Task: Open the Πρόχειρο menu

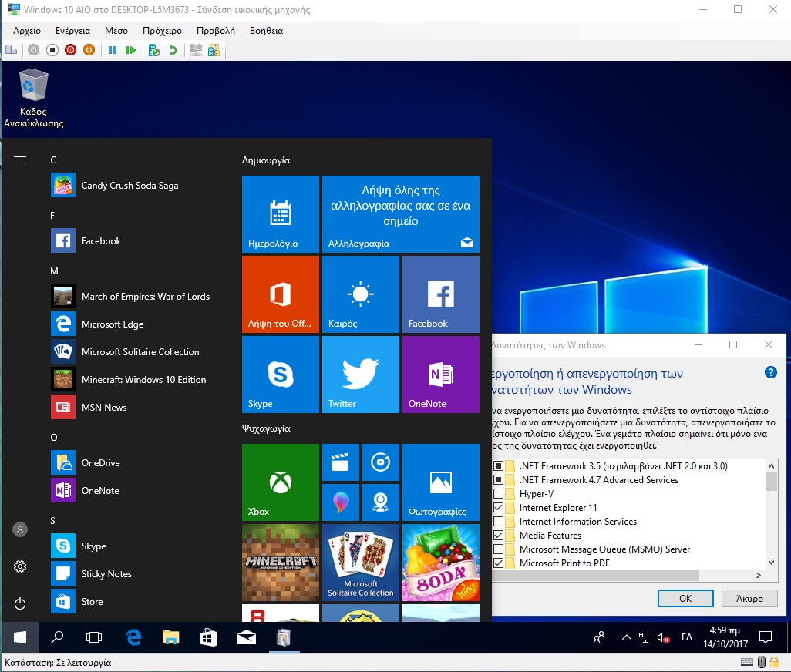Action: pos(162,31)
